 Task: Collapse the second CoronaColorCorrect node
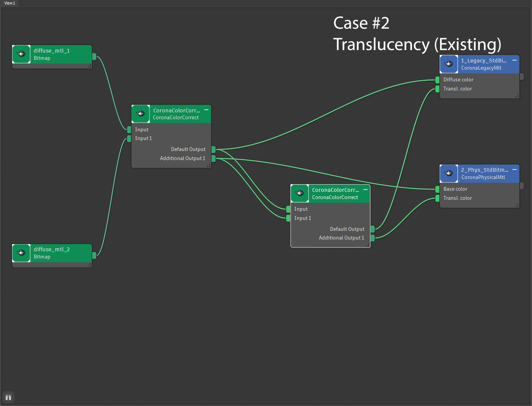tap(365, 190)
